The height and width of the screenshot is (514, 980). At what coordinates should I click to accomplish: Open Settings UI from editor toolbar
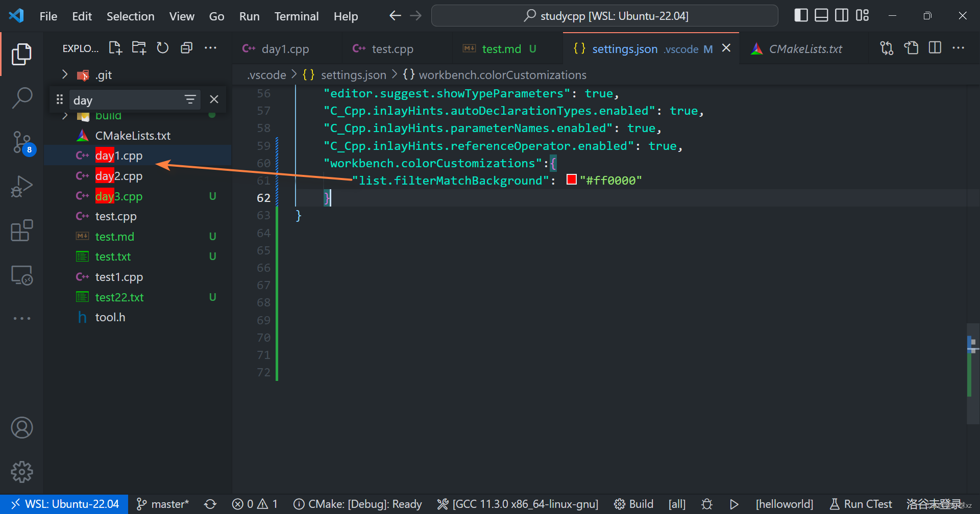click(911, 48)
